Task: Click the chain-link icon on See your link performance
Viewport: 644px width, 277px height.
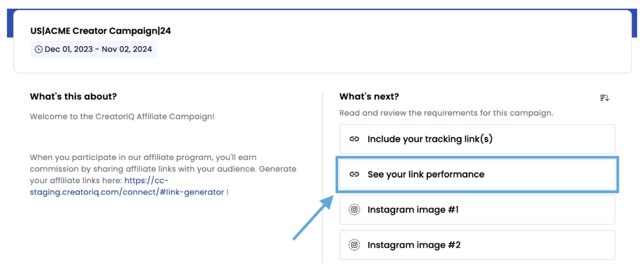Action: point(354,174)
